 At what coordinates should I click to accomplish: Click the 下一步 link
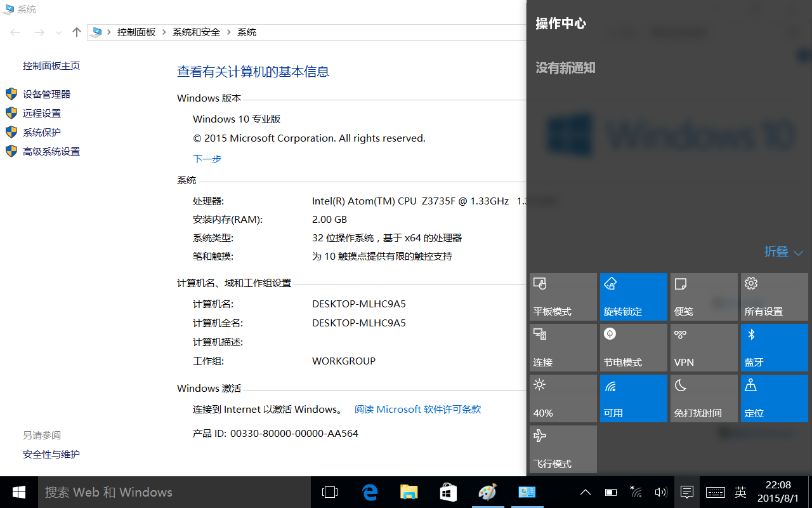pyautogui.click(x=207, y=159)
